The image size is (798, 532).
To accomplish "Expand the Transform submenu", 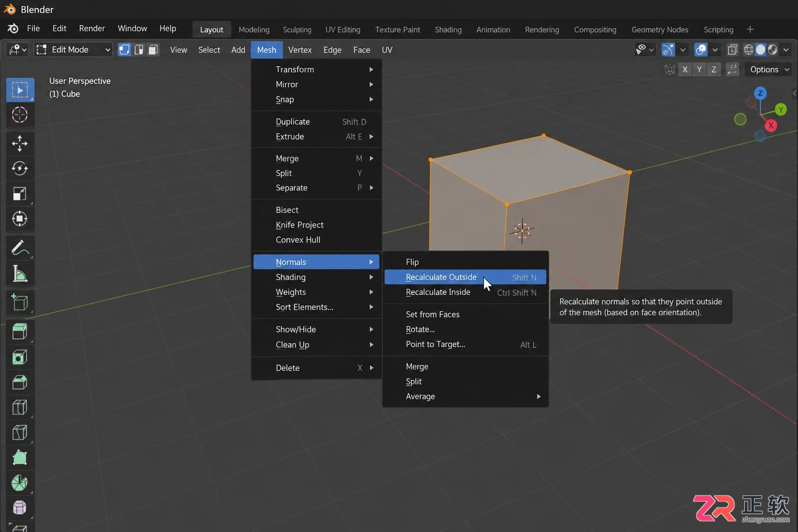I will pyautogui.click(x=316, y=69).
